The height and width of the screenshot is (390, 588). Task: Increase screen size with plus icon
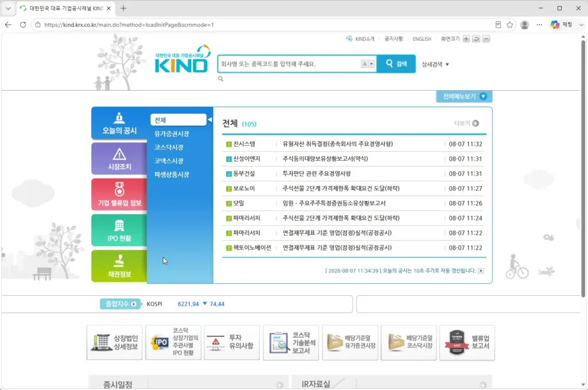tap(466, 39)
